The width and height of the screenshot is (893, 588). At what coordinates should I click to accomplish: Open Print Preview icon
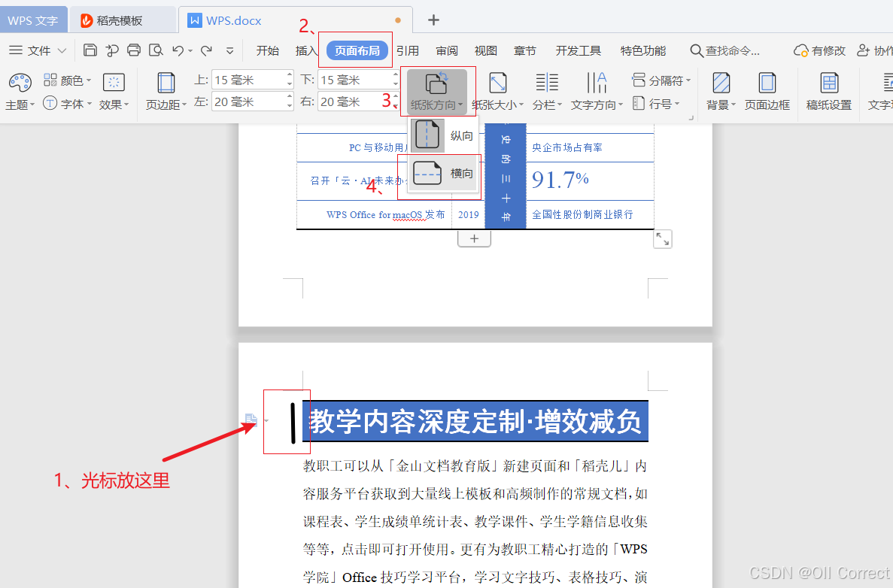tap(156, 50)
